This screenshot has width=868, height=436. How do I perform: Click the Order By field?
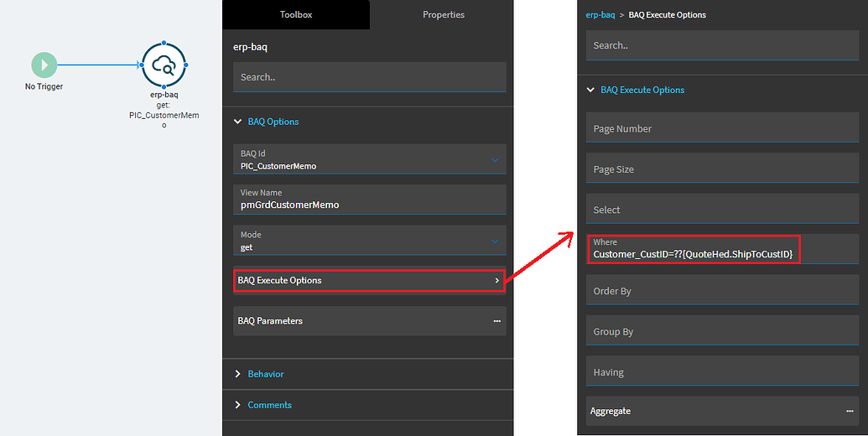(722, 290)
